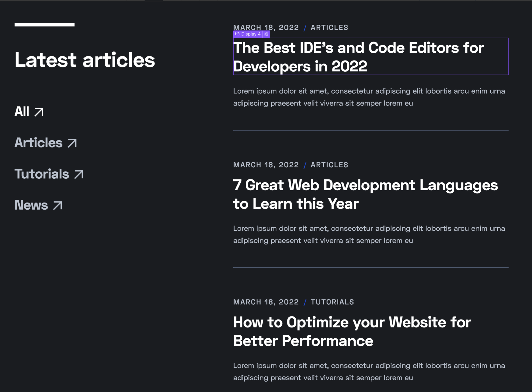Click the ARTICLES category on the second post

point(329,165)
